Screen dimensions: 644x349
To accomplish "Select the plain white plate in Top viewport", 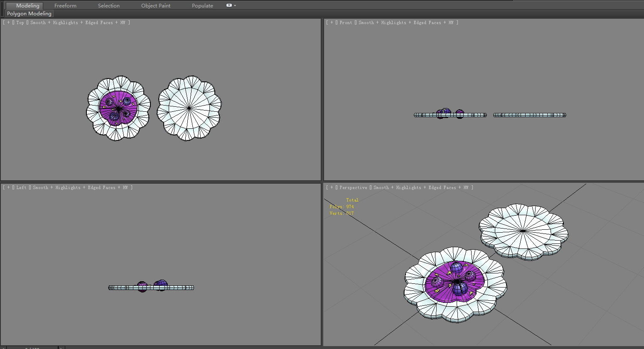I will coord(189,108).
